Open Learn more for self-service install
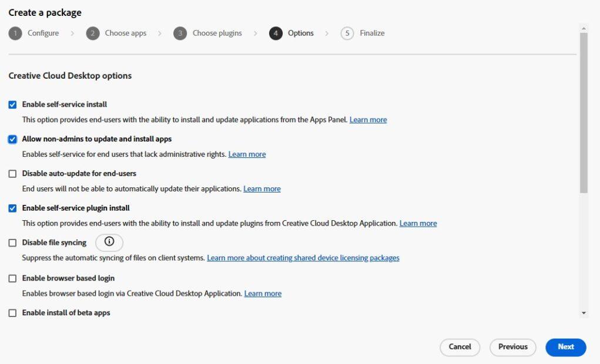This screenshot has width=600, height=364. pos(368,119)
